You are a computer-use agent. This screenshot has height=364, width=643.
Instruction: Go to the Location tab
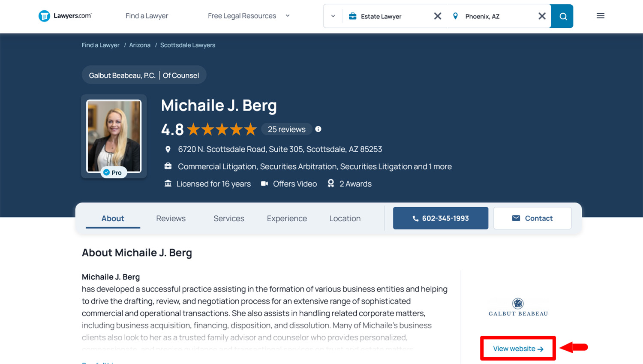(x=345, y=218)
